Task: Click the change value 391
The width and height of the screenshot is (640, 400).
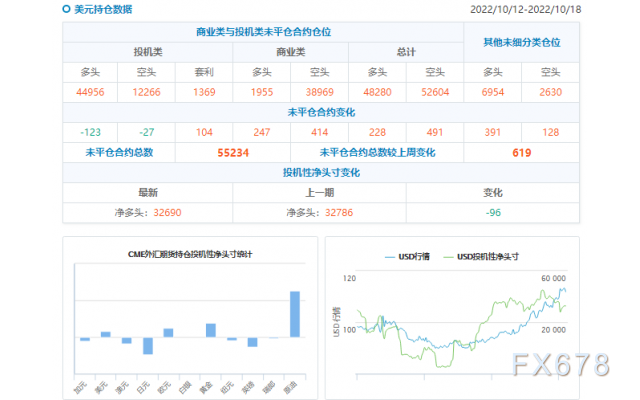Action: tap(493, 132)
